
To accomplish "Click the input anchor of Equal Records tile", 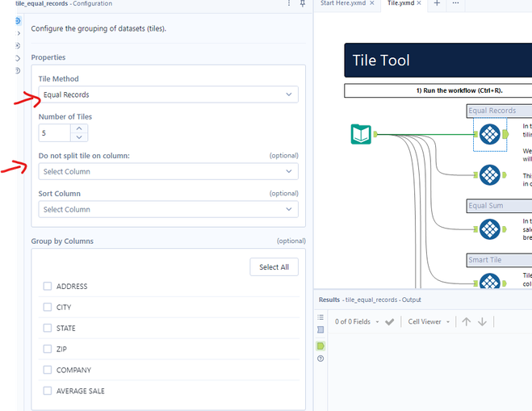I will pos(475,134).
